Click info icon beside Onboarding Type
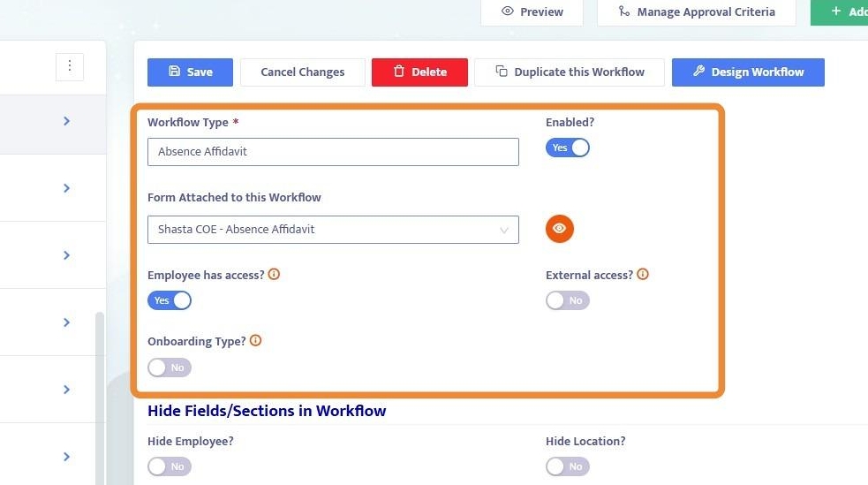Viewport: 868px width, 485px height. coord(255,341)
